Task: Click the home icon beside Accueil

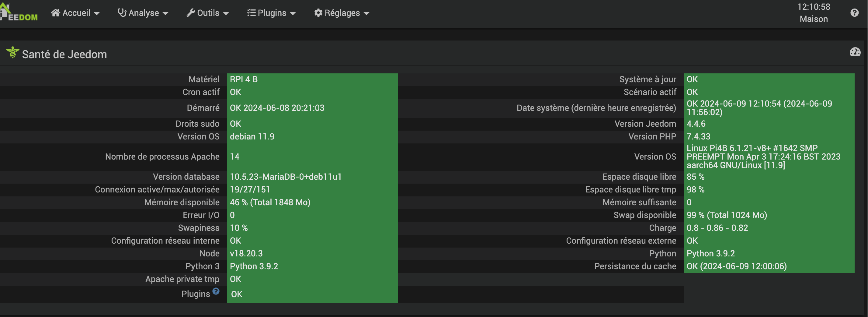Action: 56,13
